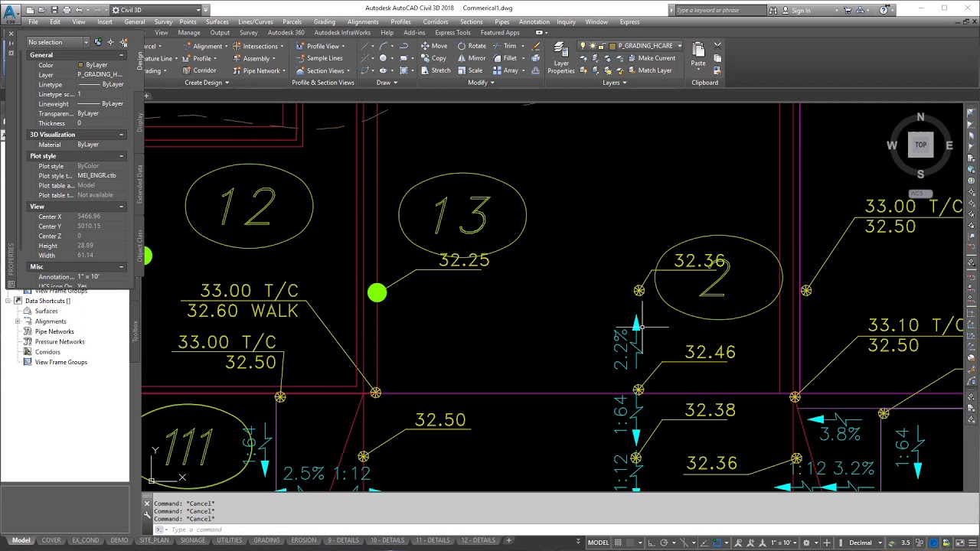Expand the Create Design panel dropdown

click(207, 83)
